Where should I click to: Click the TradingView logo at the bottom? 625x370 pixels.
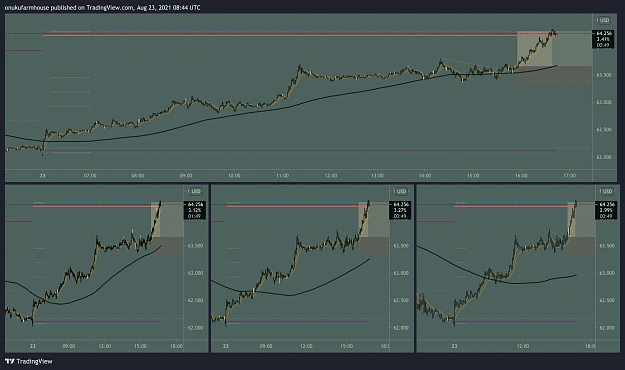point(29,361)
